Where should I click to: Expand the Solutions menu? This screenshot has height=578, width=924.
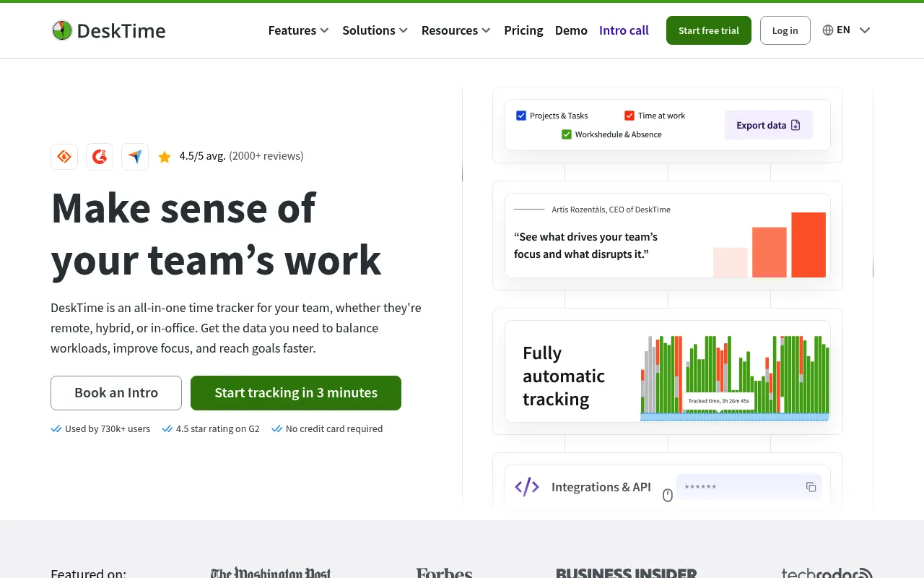click(375, 30)
